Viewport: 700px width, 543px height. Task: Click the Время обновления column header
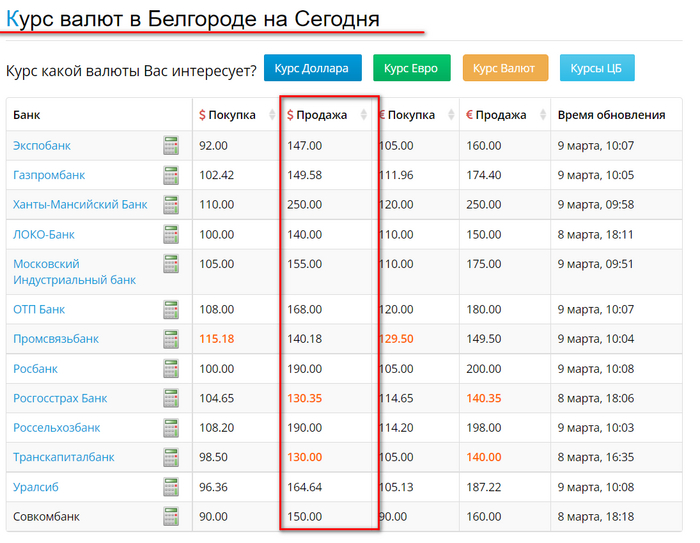point(611,115)
